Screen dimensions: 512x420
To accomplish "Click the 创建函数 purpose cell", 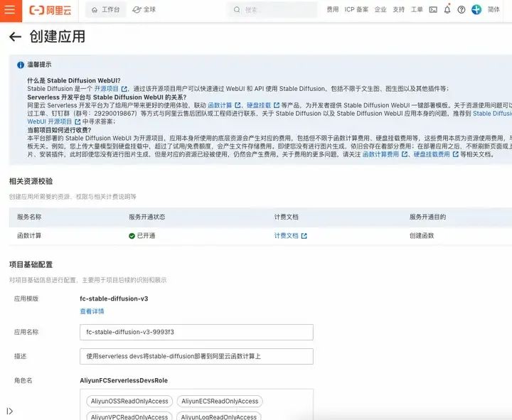I will (422, 236).
